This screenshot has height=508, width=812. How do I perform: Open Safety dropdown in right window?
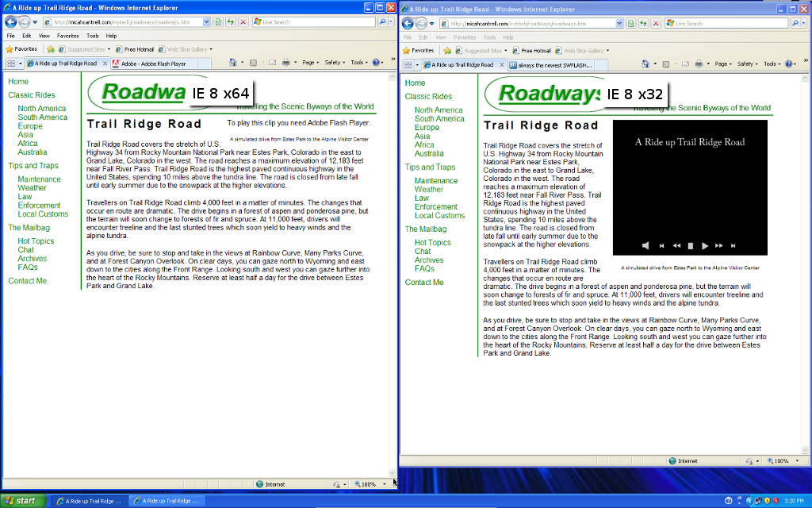click(747, 64)
